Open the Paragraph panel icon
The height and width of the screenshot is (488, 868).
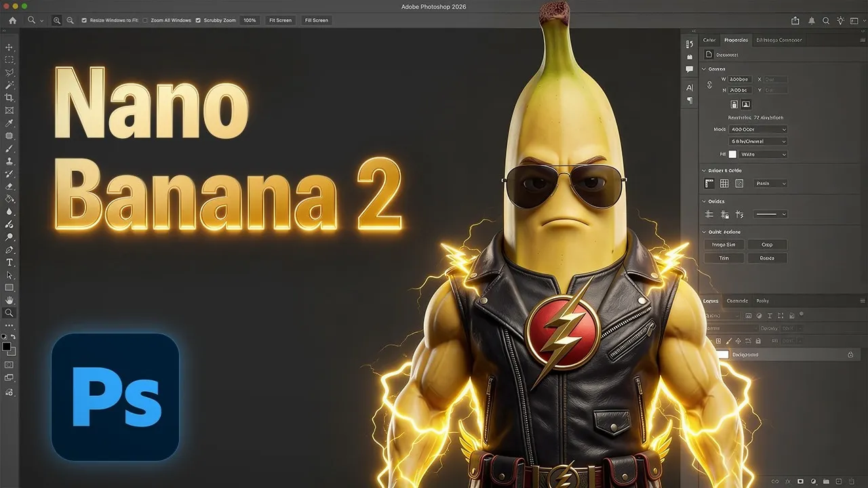(690, 100)
